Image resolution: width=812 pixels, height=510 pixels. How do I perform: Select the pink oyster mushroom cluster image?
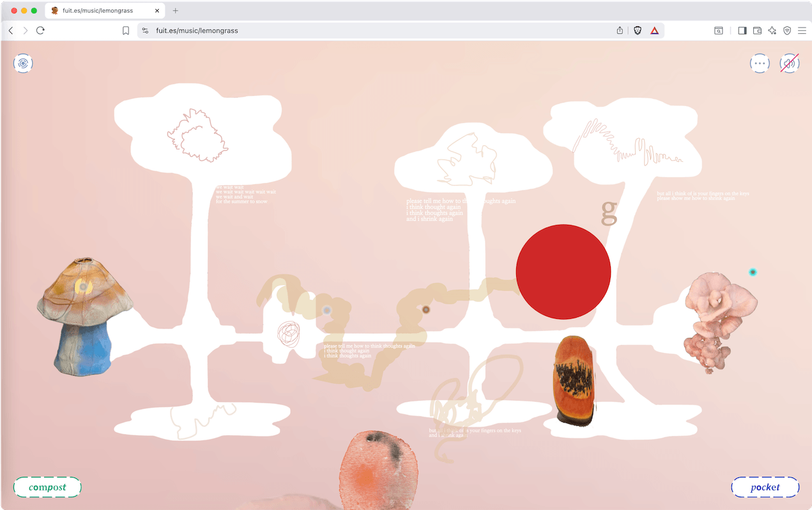[721, 321]
